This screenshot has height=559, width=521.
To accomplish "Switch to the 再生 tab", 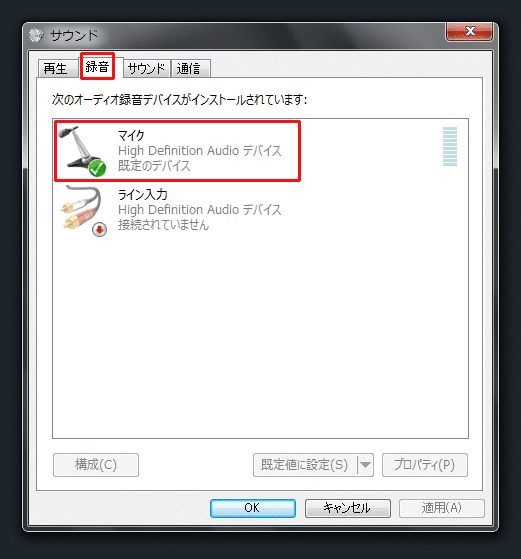I will click(x=56, y=68).
